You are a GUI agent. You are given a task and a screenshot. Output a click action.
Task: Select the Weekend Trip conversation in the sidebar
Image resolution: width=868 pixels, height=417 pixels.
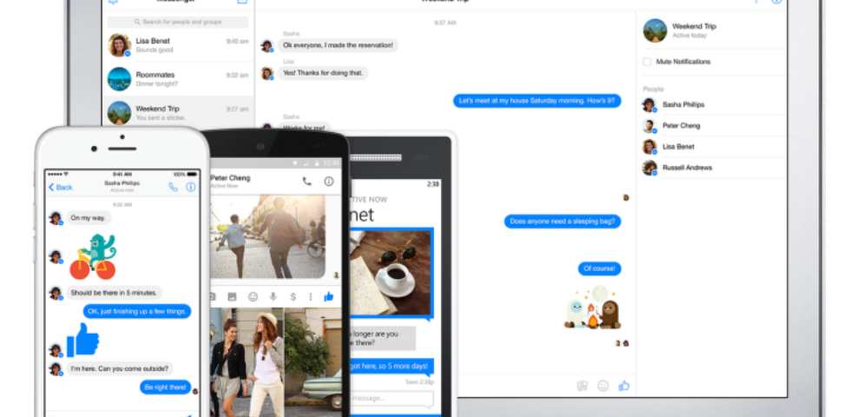[x=178, y=113]
